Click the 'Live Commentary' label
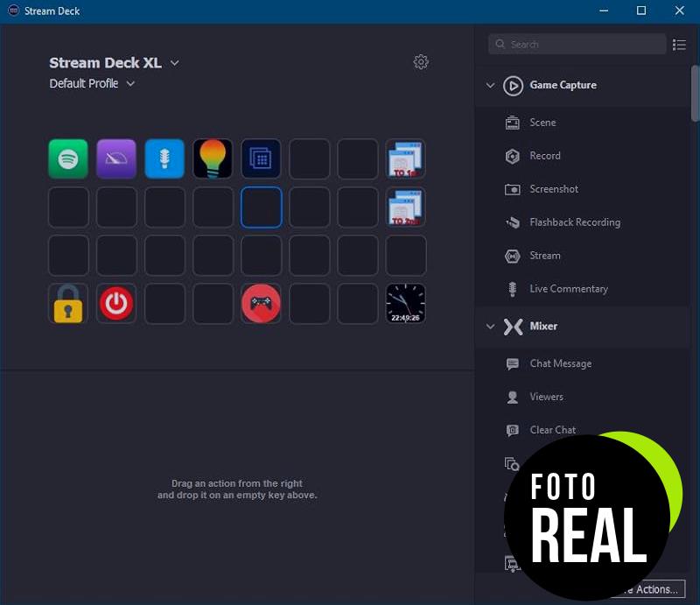Image resolution: width=700 pixels, height=605 pixels. pyautogui.click(x=569, y=289)
